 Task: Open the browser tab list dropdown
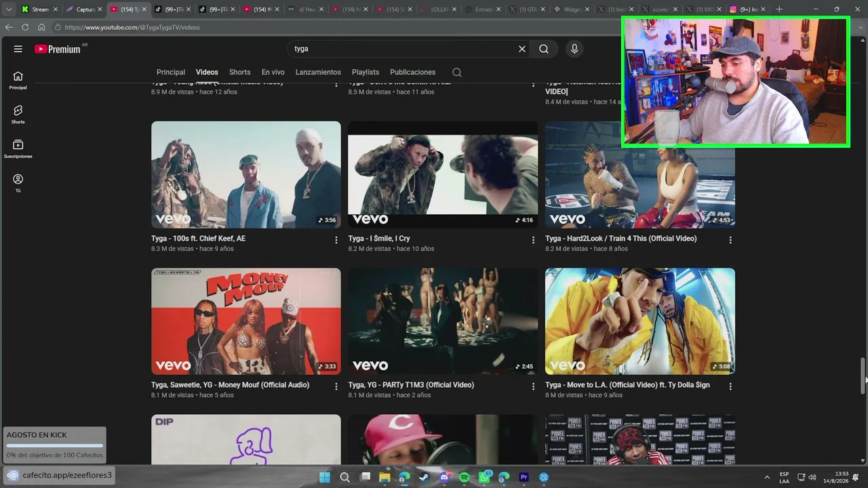click(x=9, y=9)
